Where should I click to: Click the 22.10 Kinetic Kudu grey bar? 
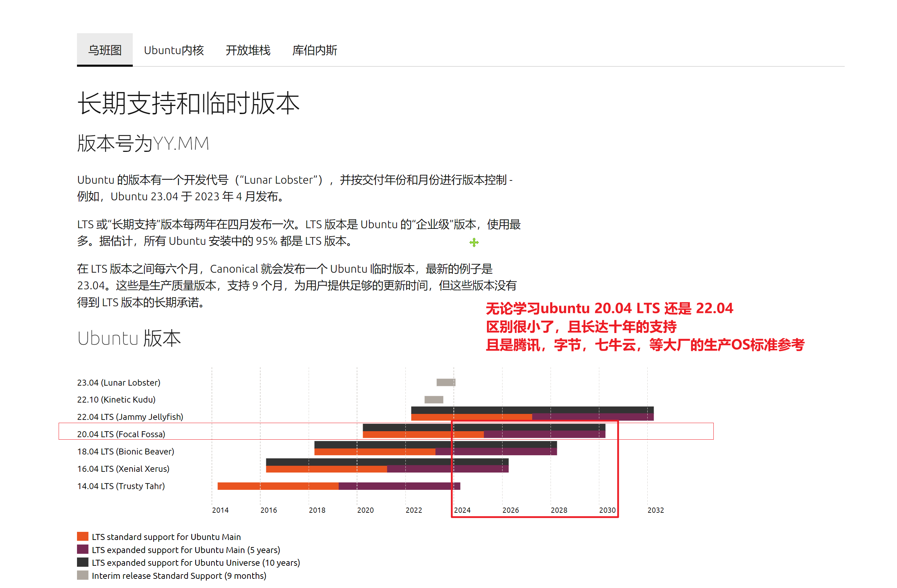[x=434, y=399]
